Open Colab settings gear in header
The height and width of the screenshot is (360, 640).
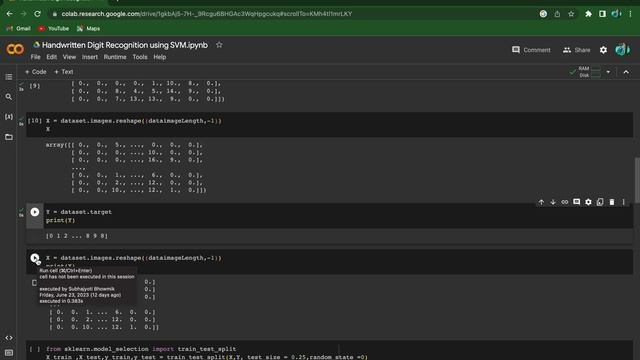pyautogui.click(x=603, y=50)
